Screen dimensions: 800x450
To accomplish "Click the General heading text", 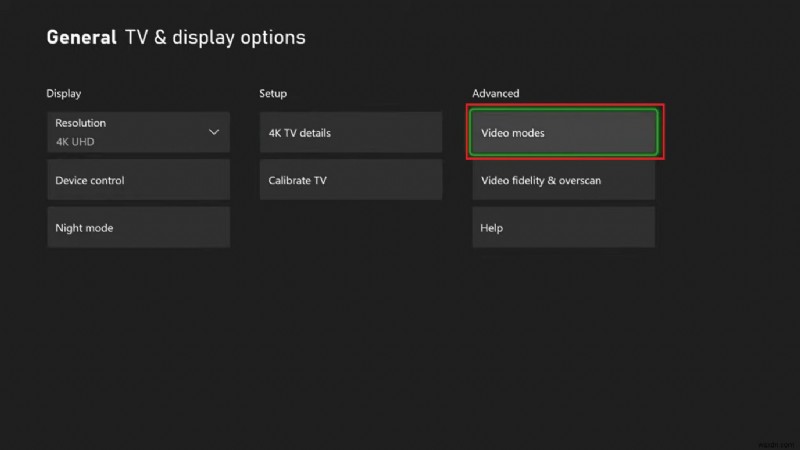I will pos(82,38).
